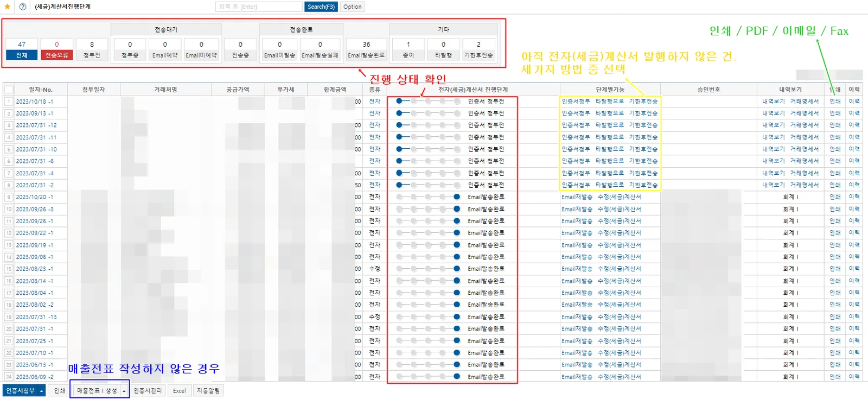Click the Search(F3) button

(321, 7)
